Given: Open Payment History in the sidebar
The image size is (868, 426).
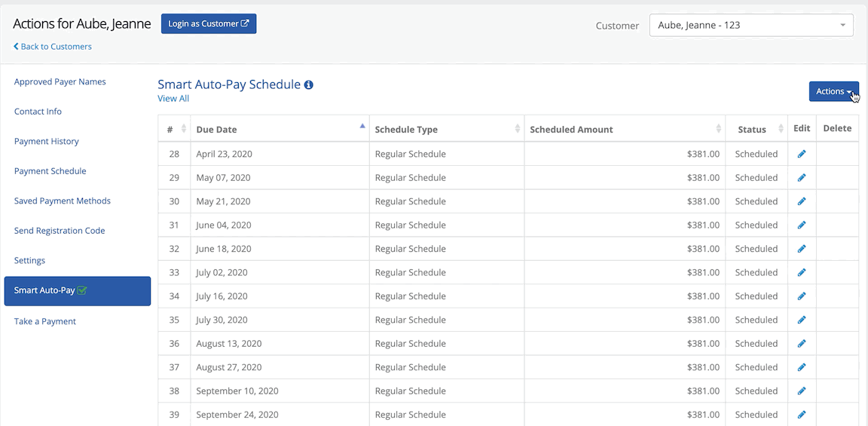Looking at the screenshot, I should pyautogui.click(x=47, y=141).
